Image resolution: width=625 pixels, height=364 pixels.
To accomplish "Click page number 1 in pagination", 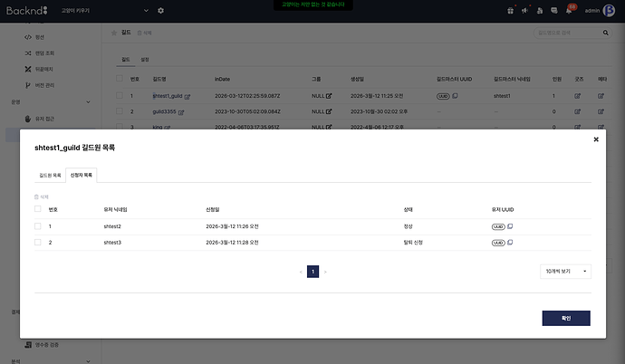I will coord(312,271).
